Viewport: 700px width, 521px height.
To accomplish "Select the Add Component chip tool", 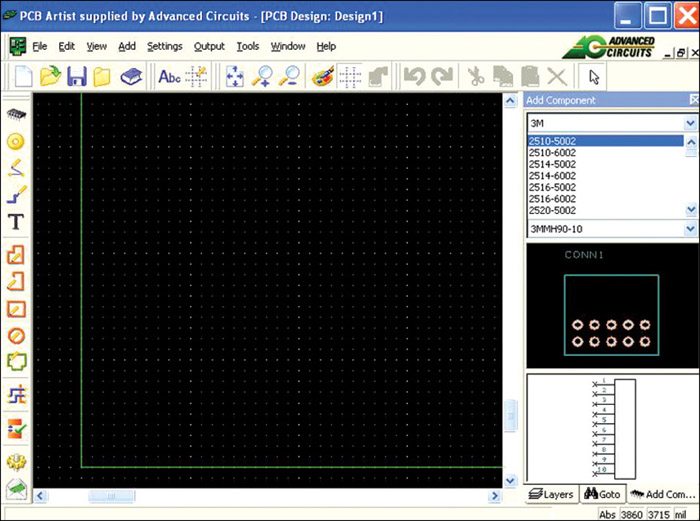I will click(x=16, y=113).
